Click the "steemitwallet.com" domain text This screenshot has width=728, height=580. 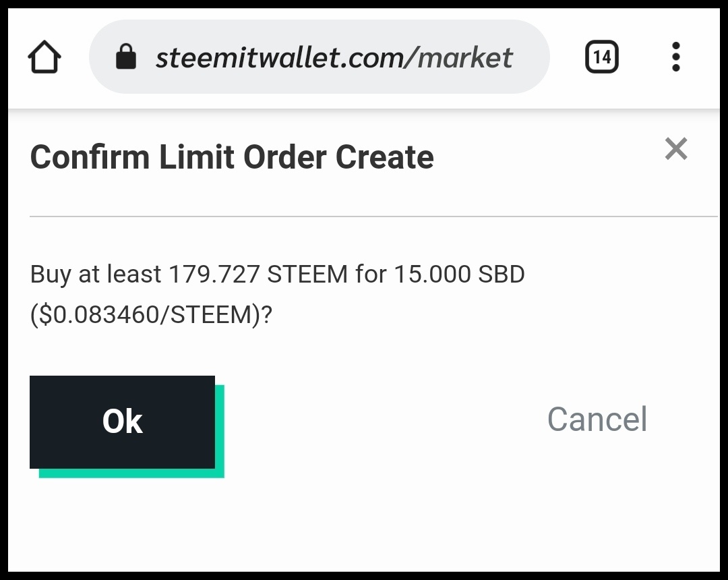click(x=279, y=58)
